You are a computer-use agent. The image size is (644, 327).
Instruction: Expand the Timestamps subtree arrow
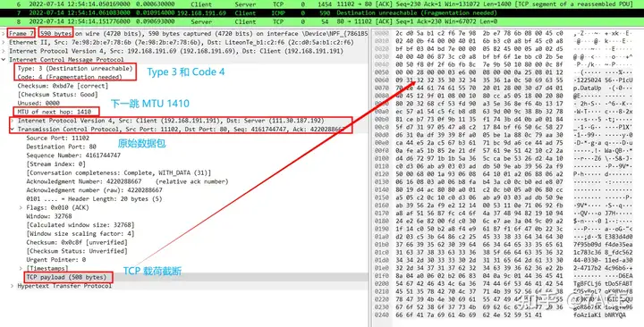(21, 268)
